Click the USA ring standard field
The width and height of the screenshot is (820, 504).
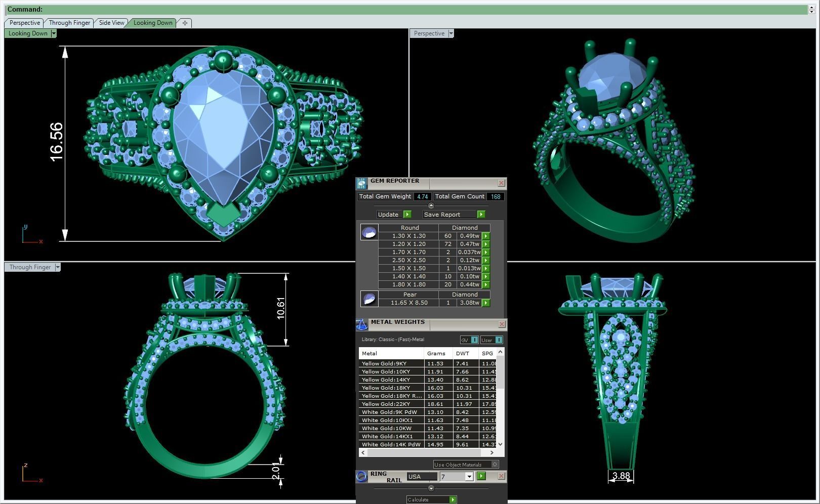pos(422,477)
